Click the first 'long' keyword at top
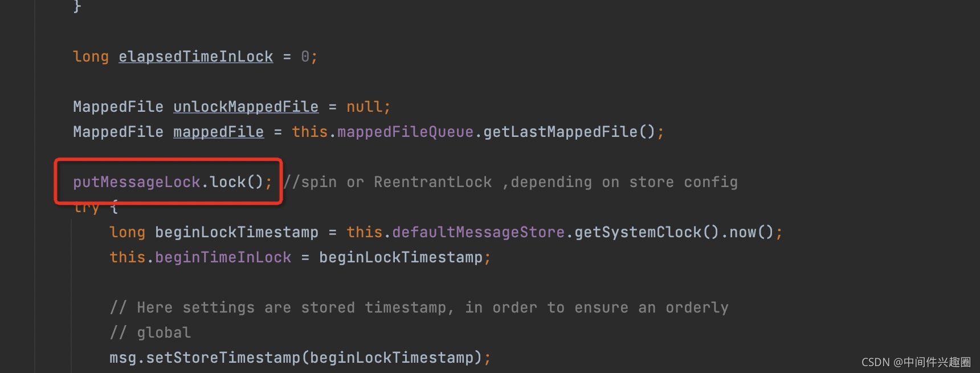980x373 pixels. coord(91,56)
